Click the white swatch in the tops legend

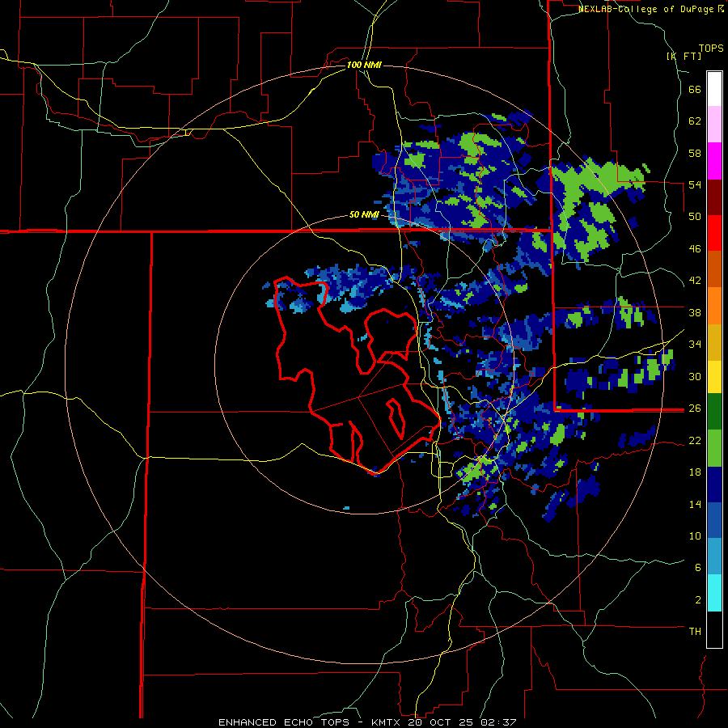point(714,89)
